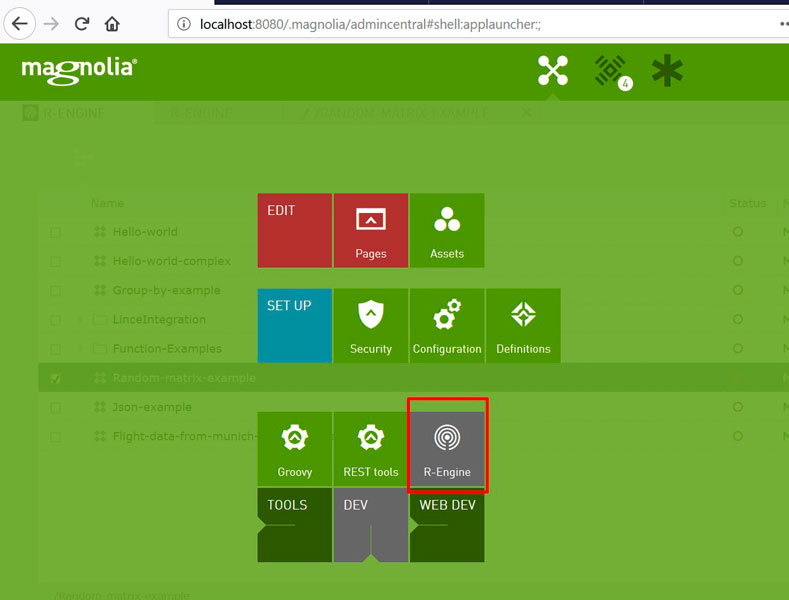Open the Definitions app tile
789x600 pixels.
point(523,326)
